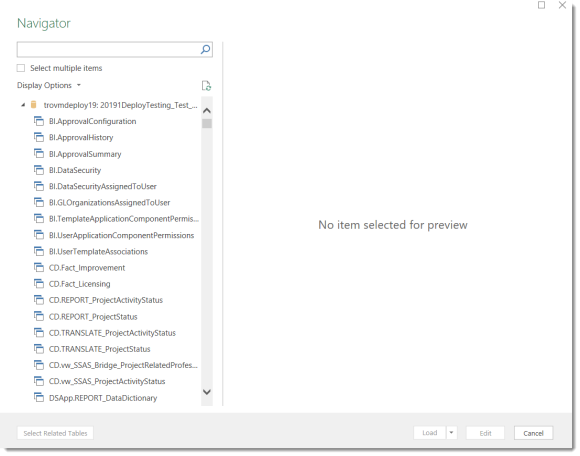Click the Select Related Tables button
Image resolution: width=580 pixels, height=456 pixels.
(55, 433)
